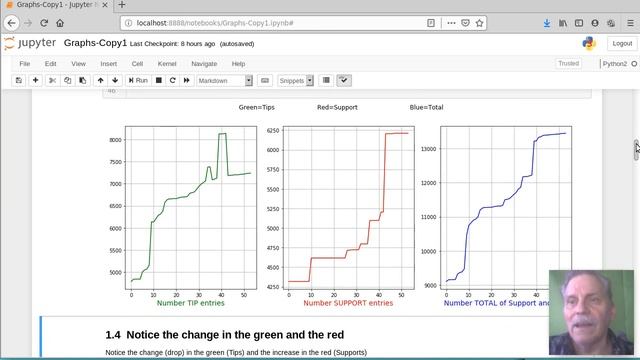640x360 pixels.
Task: Click the webcam video overlay
Action: [x=591, y=312]
